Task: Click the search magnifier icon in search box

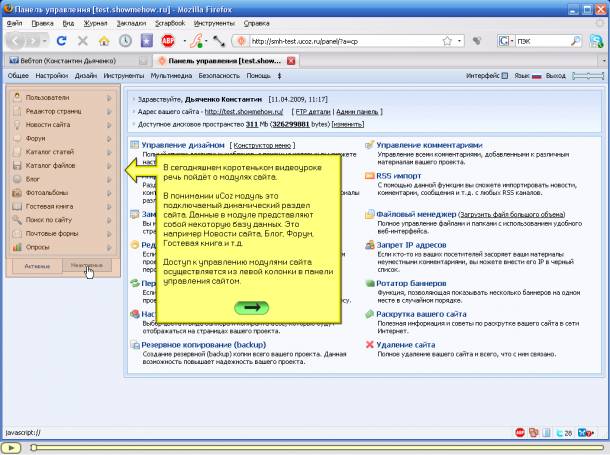Action: pos(575,41)
